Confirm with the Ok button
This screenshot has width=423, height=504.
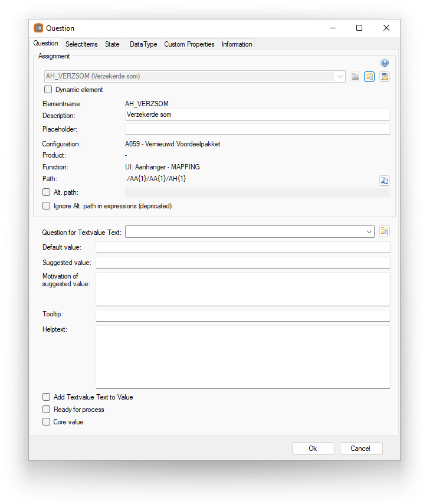coord(313,449)
